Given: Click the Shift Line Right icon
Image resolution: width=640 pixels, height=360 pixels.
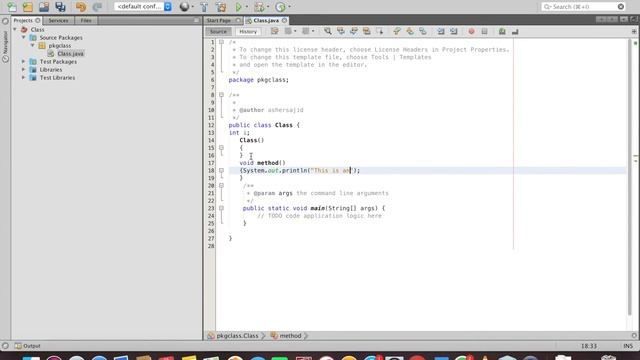Looking at the screenshot, I should (x=454, y=31).
